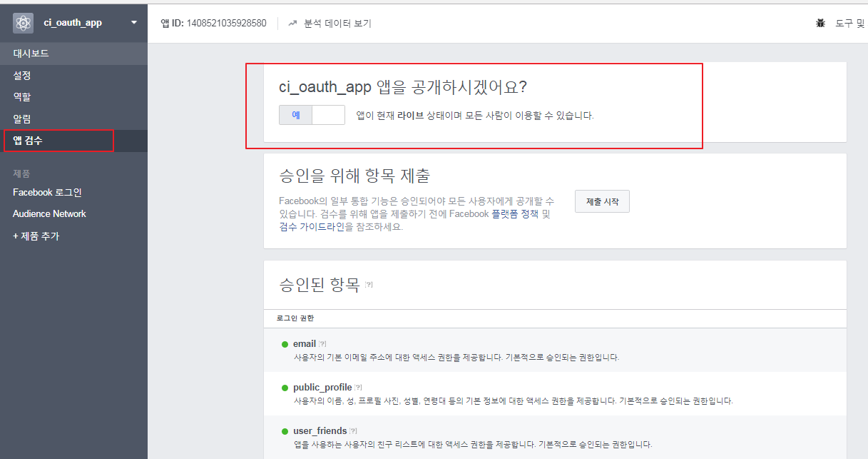The width and height of the screenshot is (868, 459).
Task: Open the 플랫폼 정책 link
Action: 514,214
